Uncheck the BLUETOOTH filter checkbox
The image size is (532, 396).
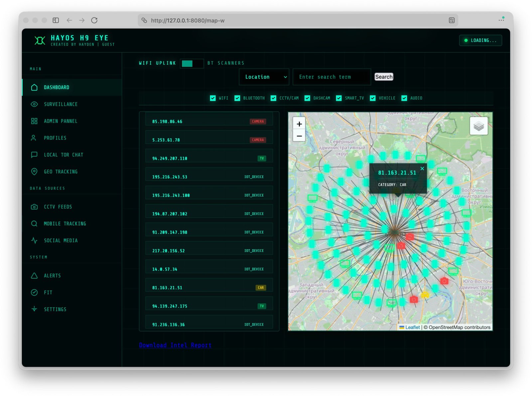tap(237, 98)
